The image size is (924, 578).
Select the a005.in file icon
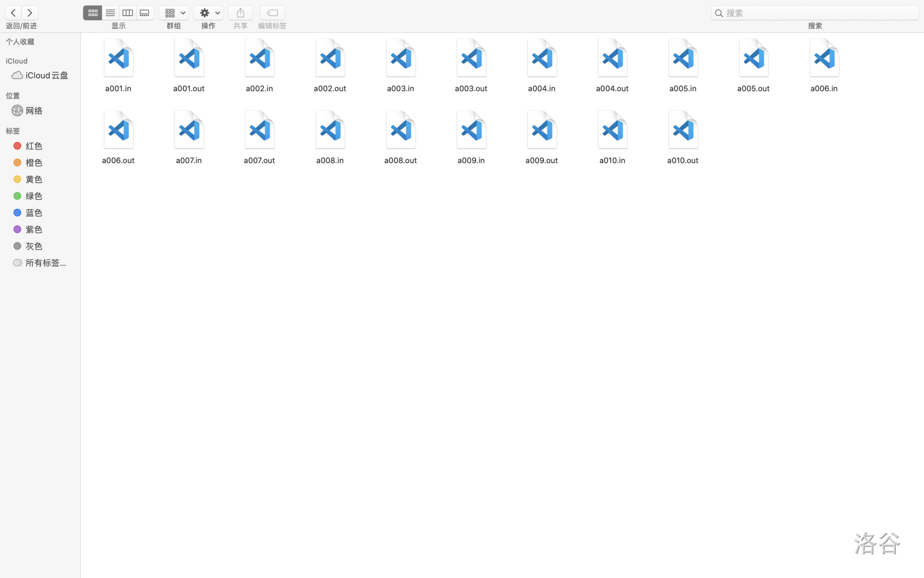click(683, 58)
